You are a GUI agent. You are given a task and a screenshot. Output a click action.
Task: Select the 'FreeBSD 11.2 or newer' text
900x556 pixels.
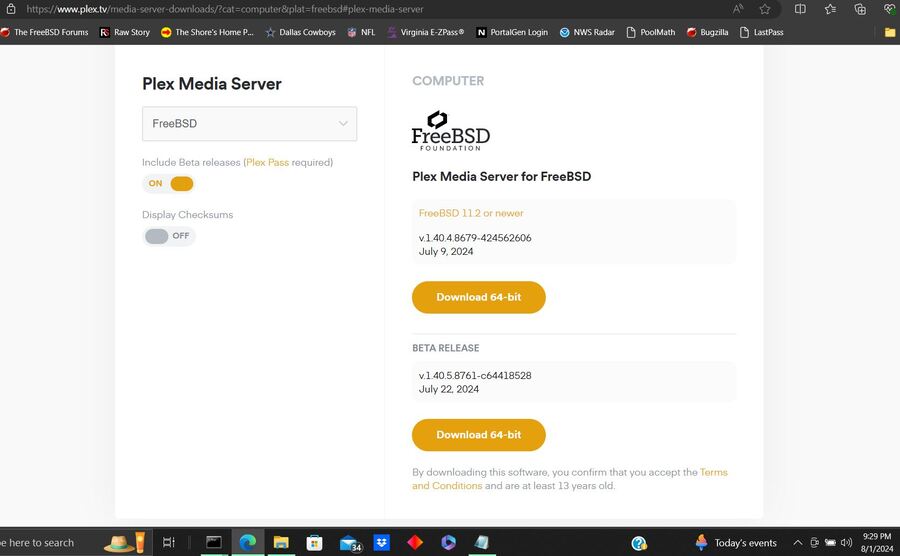coord(471,213)
